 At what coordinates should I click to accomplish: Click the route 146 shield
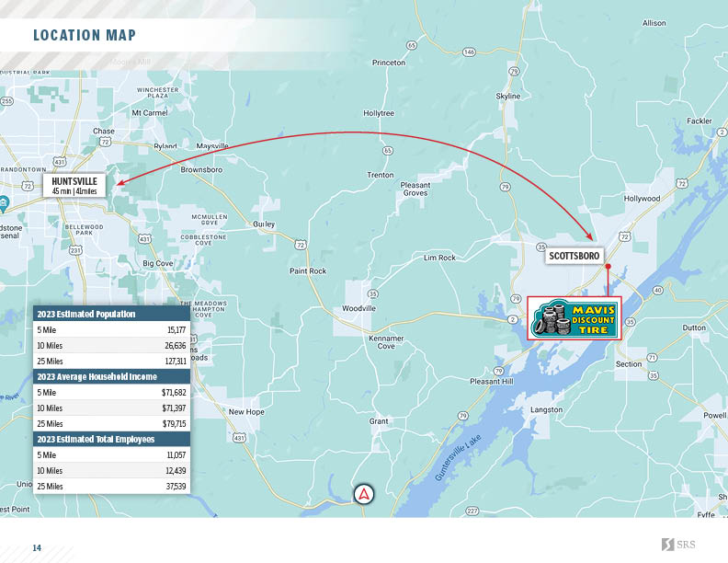[x=470, y=52]
